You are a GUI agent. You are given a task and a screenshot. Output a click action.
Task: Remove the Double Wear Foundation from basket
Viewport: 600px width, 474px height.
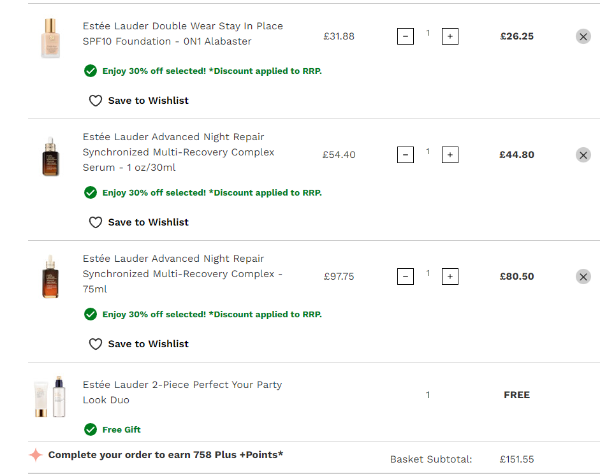[x=583, y=36]
